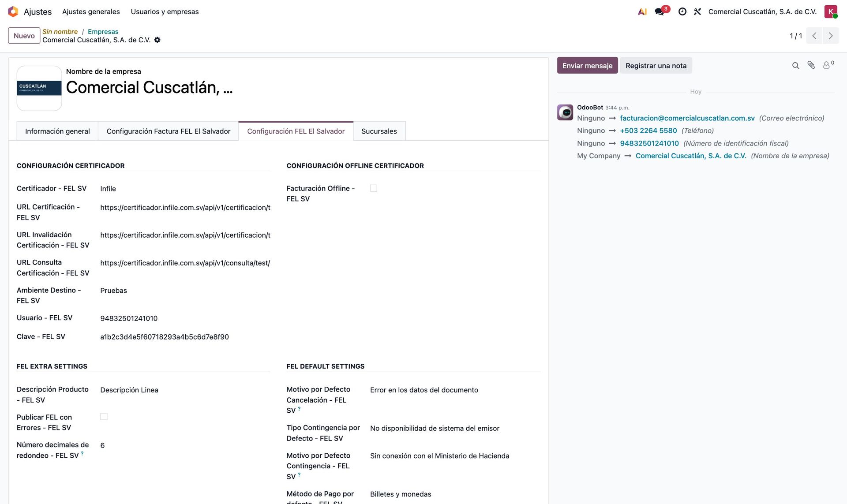The width and height of the screenshot is (847, 504).
Task: Edit URL Consulta Certificación field
Action: click(x=185, y=263)
